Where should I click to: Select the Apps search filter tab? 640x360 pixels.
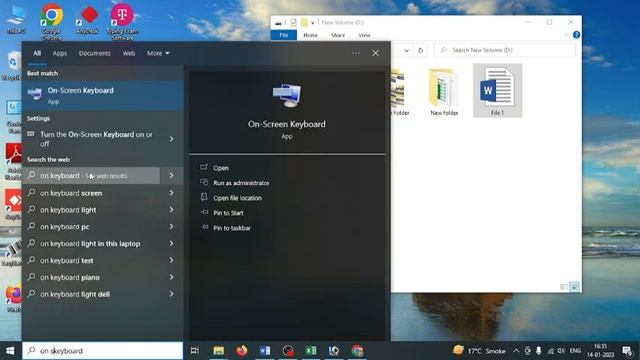tap(60, 53)
